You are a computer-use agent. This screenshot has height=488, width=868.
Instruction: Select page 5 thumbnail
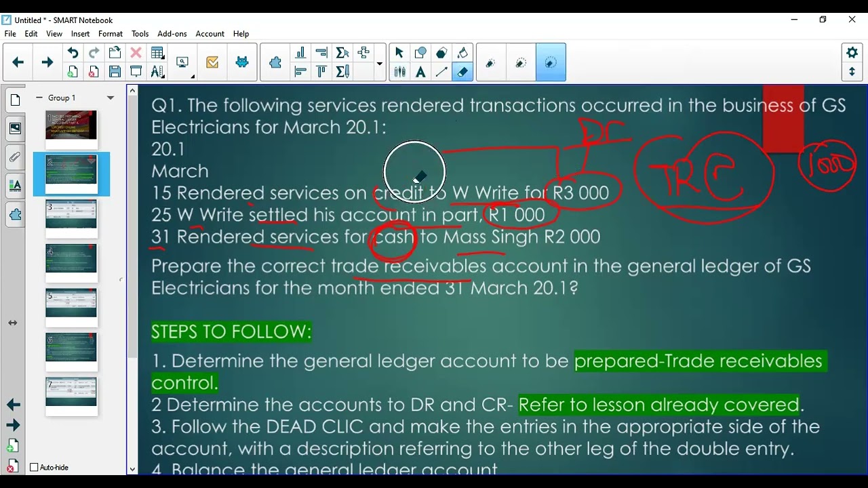(71, 308)
